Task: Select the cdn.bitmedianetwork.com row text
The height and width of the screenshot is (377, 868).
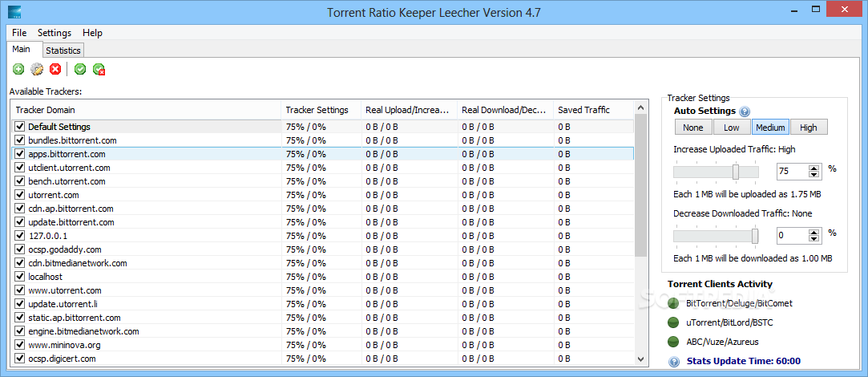Action: (78, 263)
